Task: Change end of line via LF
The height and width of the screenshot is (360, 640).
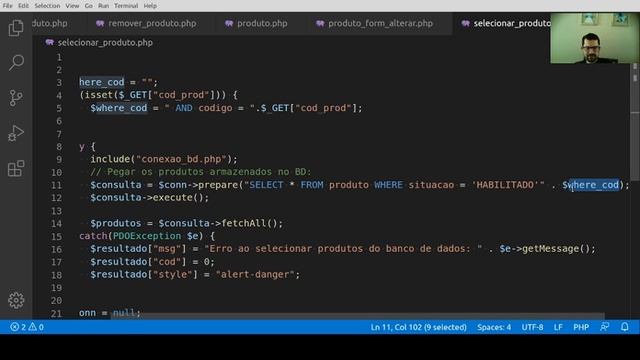Action: pyautogui.click(x=558, y=327)
